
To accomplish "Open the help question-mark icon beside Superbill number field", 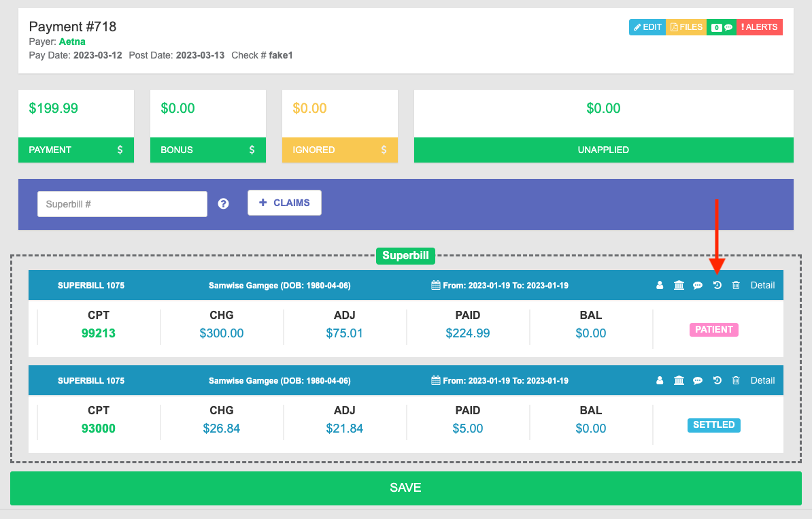I will tap(223, 203).
